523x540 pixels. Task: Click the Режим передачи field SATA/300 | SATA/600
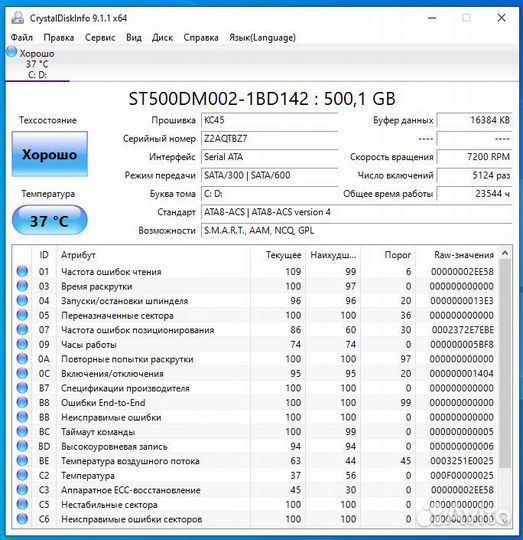269,175
